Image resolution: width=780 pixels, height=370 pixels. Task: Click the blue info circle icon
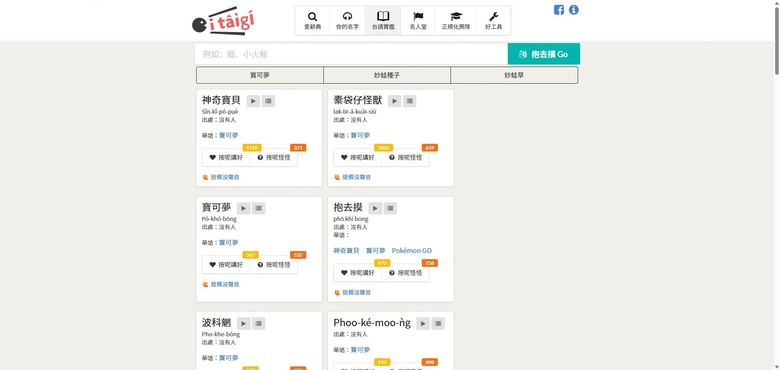point(574,9)
